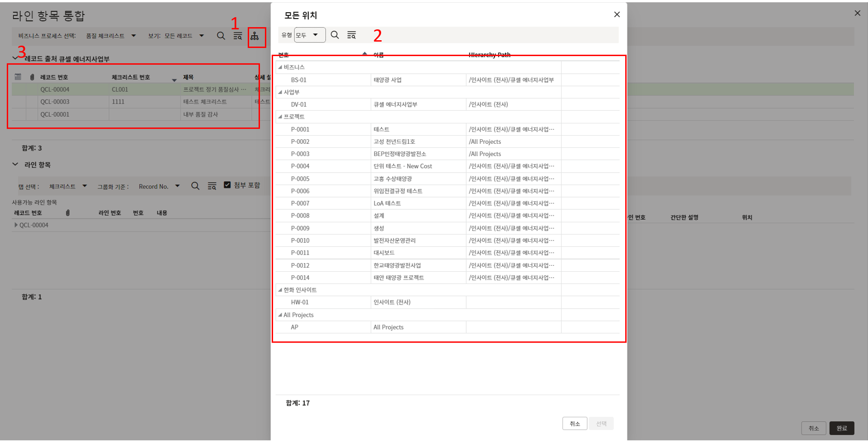868x443 pixels.
Task: Open the location hierarchy picker icon
Action: point(255,36)
